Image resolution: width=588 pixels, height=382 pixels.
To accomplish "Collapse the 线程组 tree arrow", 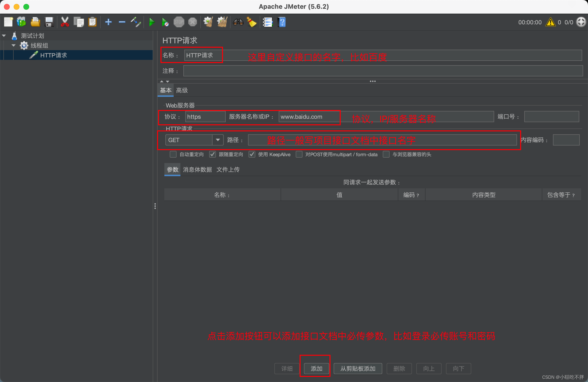I will pos(14,45).
